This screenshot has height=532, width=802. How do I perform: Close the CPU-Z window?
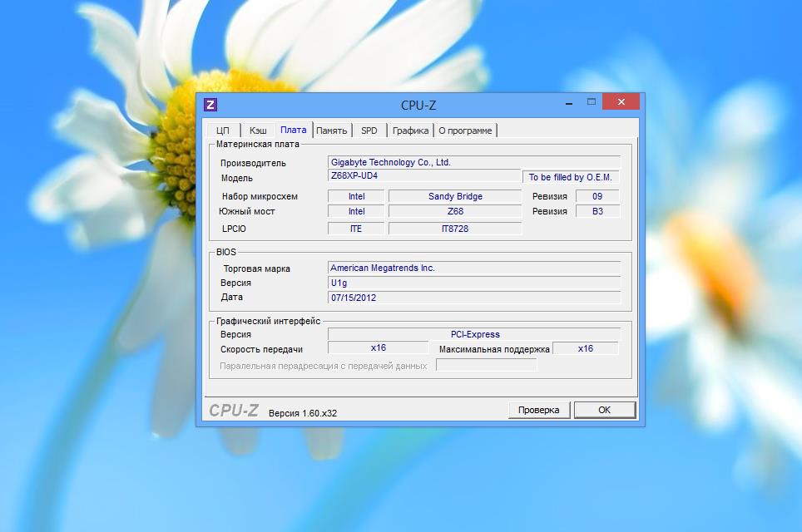coord(621,101)
